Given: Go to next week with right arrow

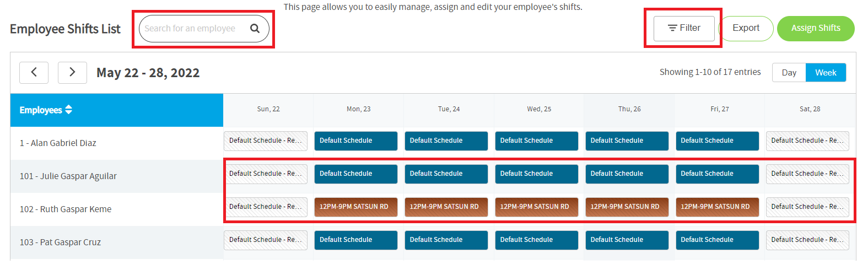Looking at the screenshot, I should pos(72,72).
